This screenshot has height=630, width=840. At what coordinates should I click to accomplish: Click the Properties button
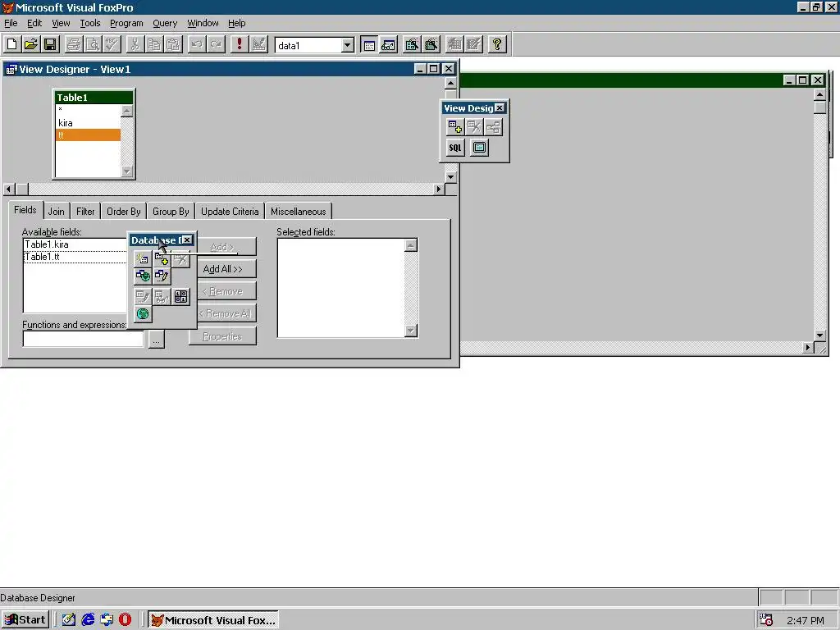point(222,336)
